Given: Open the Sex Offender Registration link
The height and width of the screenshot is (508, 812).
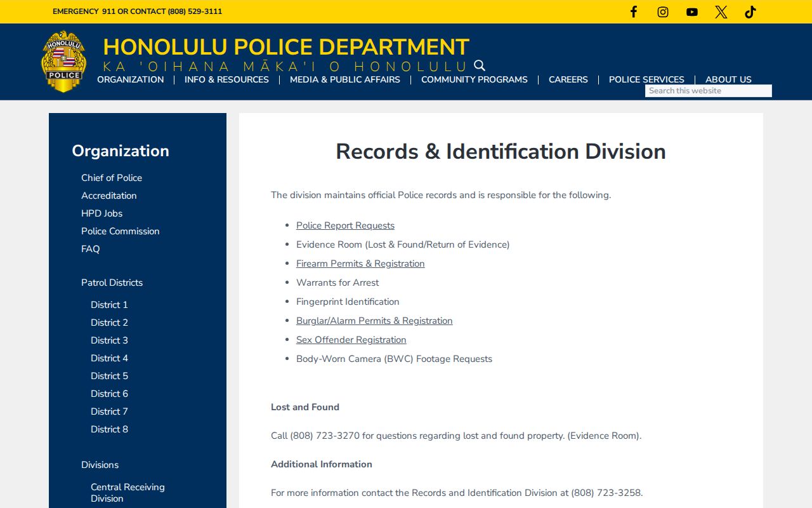Looking at the screenshot, I should point(351,340).
